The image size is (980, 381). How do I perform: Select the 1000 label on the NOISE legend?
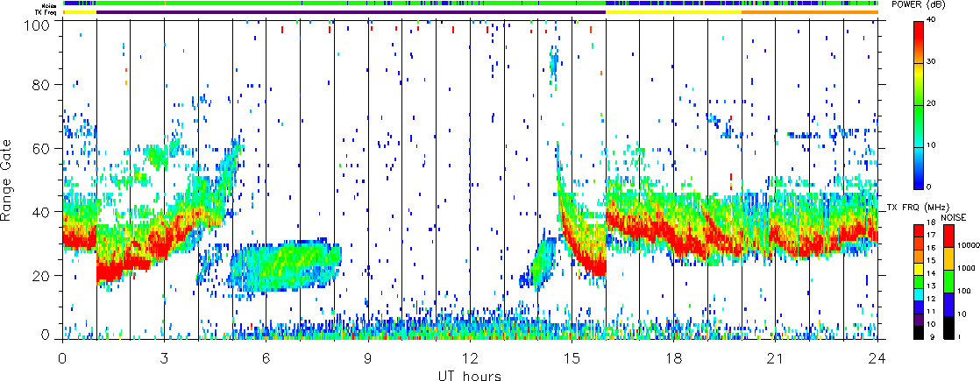tap(966, 268)
